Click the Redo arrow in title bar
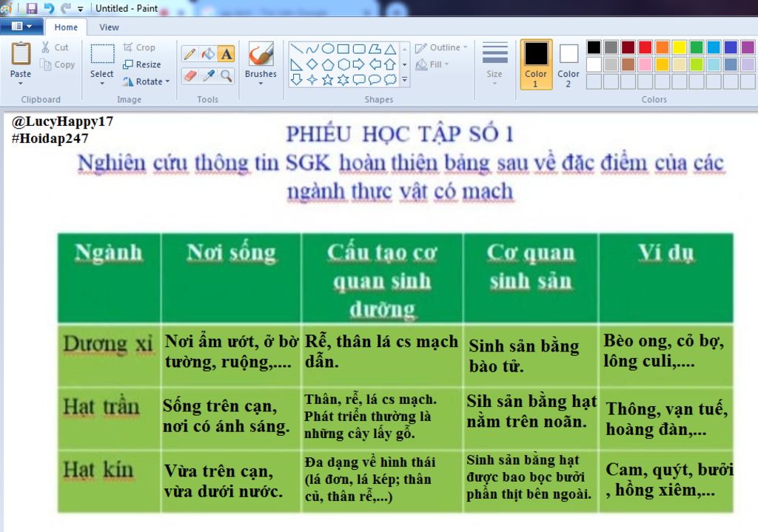Viewport: 758px width, 532px height. 65,8
